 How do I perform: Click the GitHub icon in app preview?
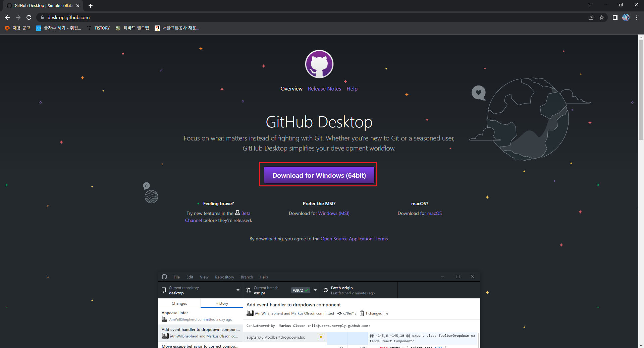[x=164, y=277]
